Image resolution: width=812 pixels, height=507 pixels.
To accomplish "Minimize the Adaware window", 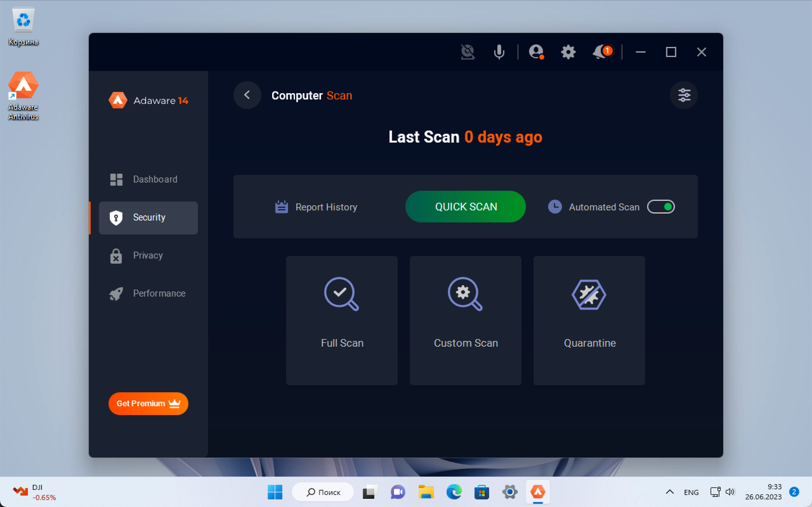I will (x=641, y=52).
